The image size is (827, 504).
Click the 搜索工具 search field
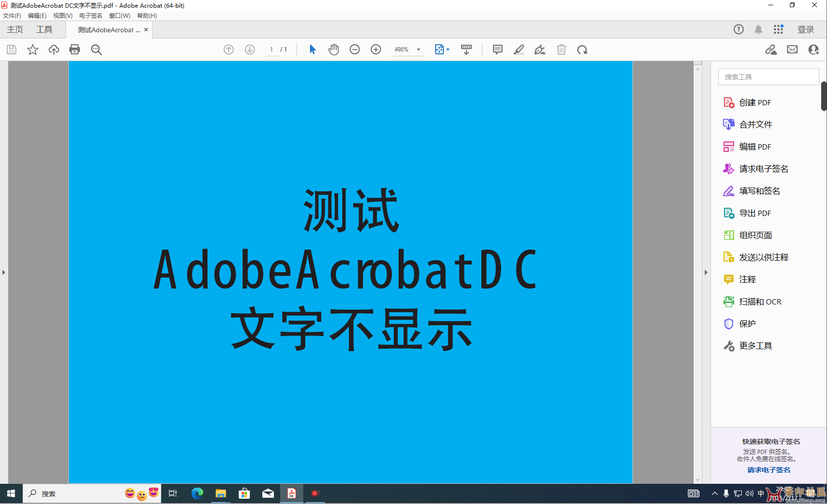(x=768, y=77)
